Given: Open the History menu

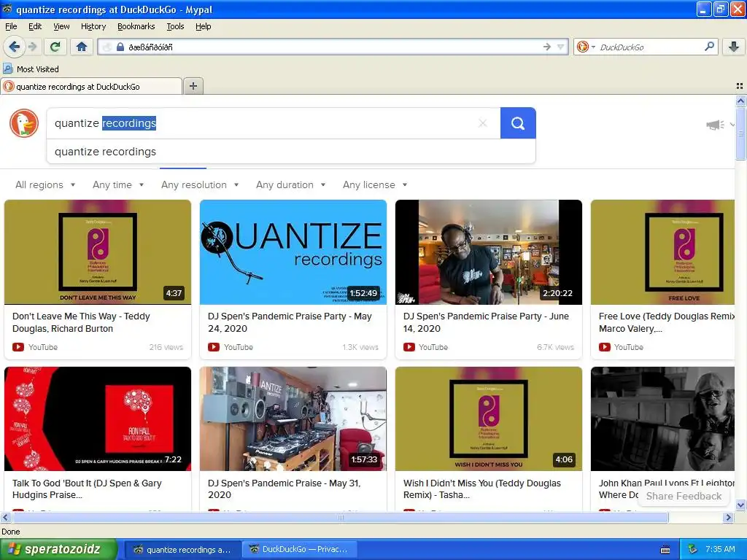Looking at the screenshot, I should pyautogui.click(x=93, y=26).
